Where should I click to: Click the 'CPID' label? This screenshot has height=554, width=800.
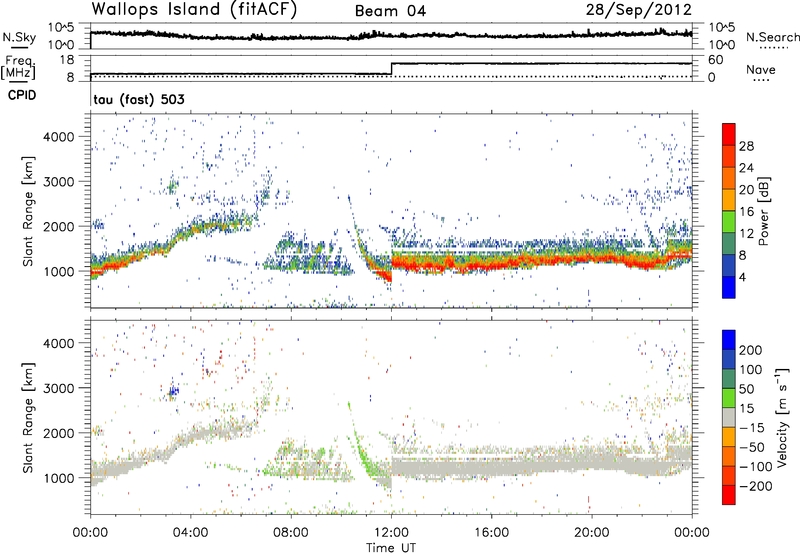[x=22, y=95]
